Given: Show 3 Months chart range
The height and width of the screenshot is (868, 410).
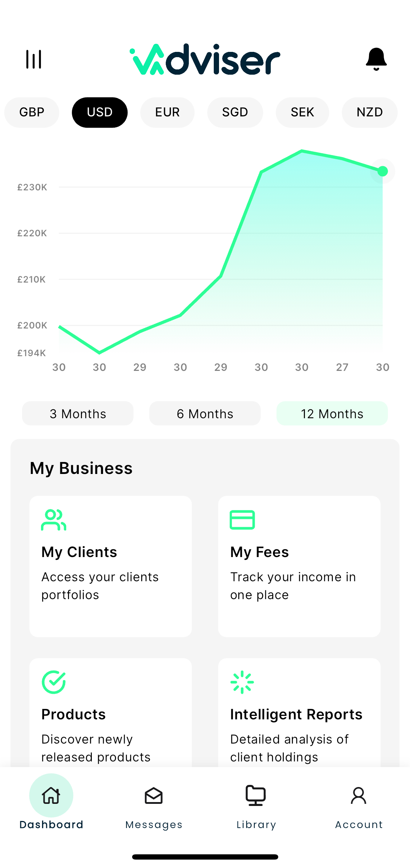Looking at the screenshot, I should click(78, 414).
